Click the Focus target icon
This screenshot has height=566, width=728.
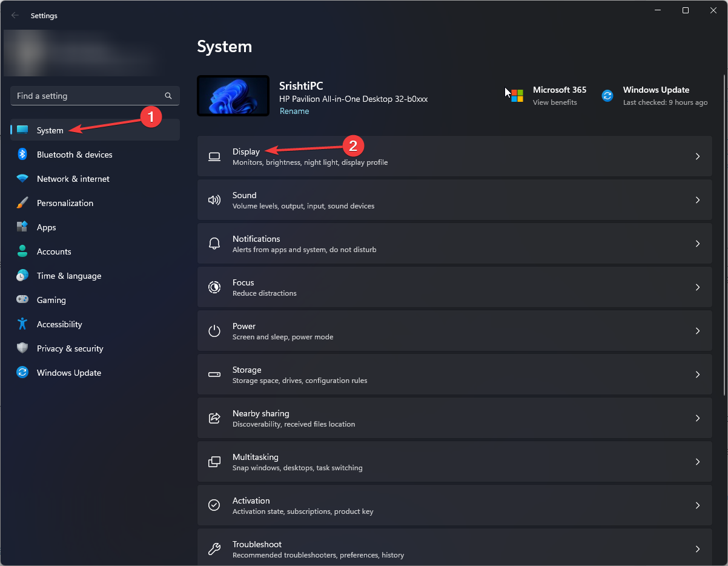click(214, 287)
